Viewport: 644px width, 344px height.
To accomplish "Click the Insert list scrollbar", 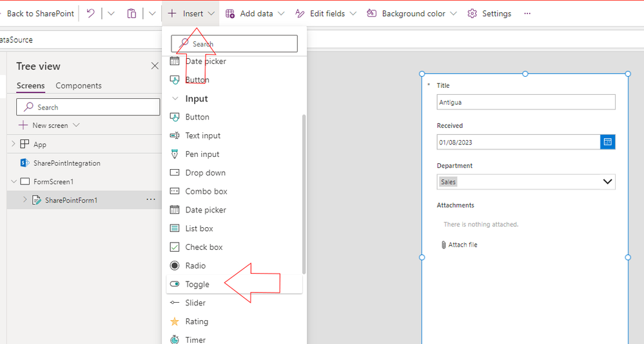I will (x=304, y=194).
